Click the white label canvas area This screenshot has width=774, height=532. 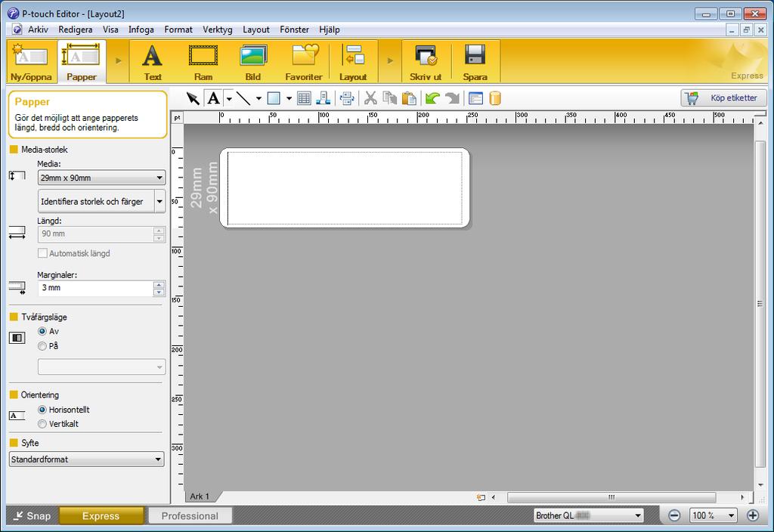[345, 188]
